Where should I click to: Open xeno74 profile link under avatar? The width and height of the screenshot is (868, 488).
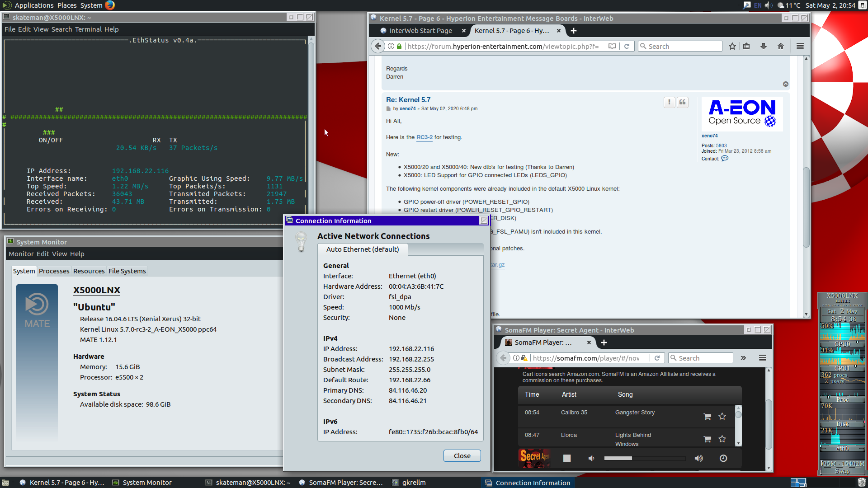[x=709, y=136]
